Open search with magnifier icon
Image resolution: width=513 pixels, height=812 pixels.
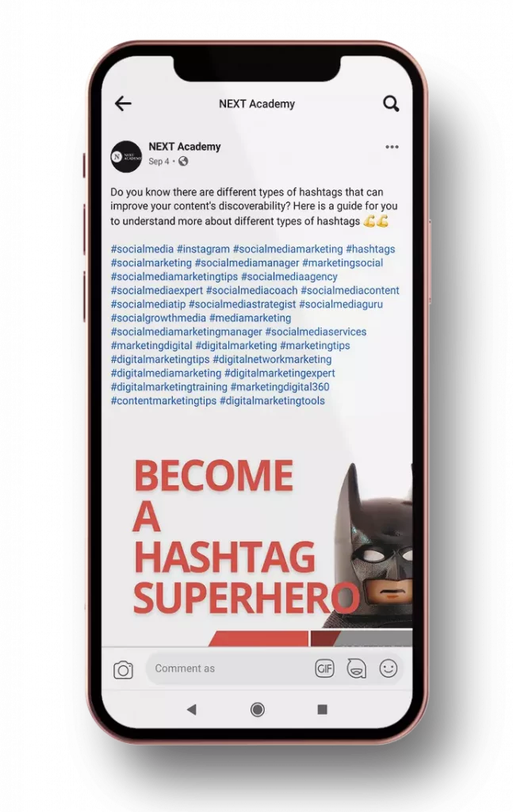[x=391, y=104]
